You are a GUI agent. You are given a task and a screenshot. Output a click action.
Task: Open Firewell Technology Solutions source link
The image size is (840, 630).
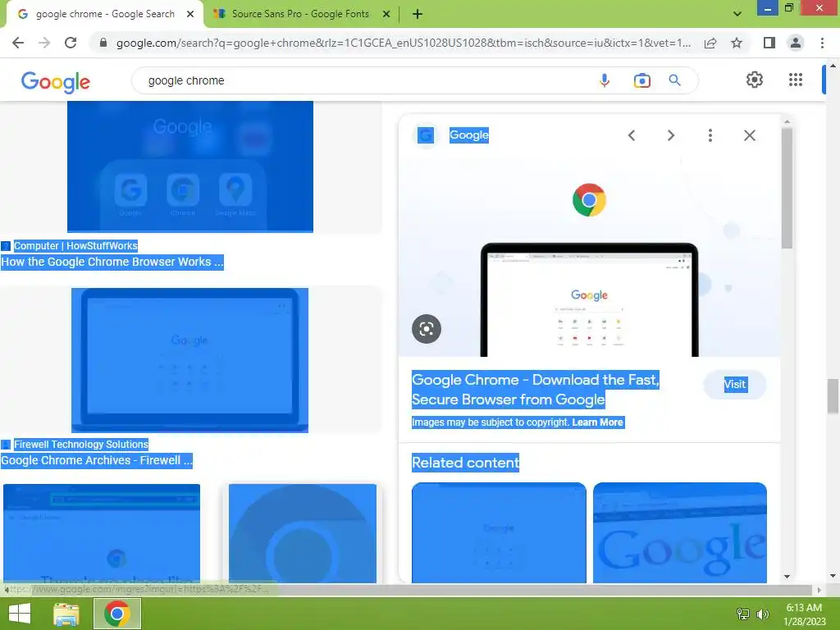click(81, 444)
